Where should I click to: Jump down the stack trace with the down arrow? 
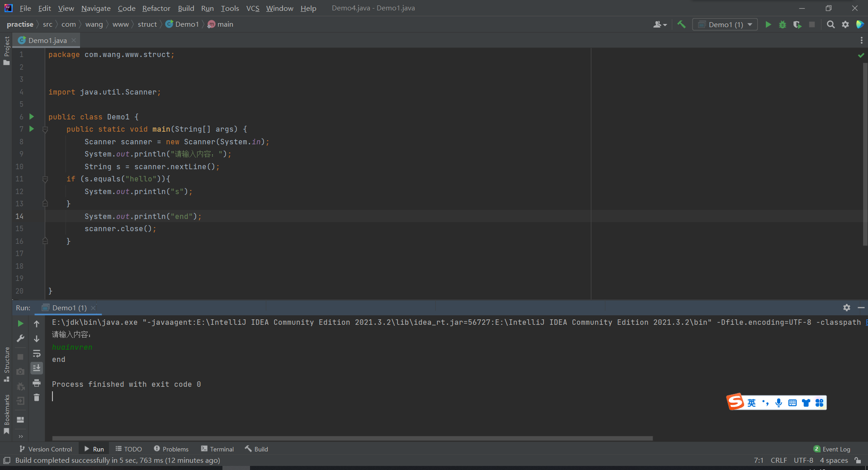point(37,338)
